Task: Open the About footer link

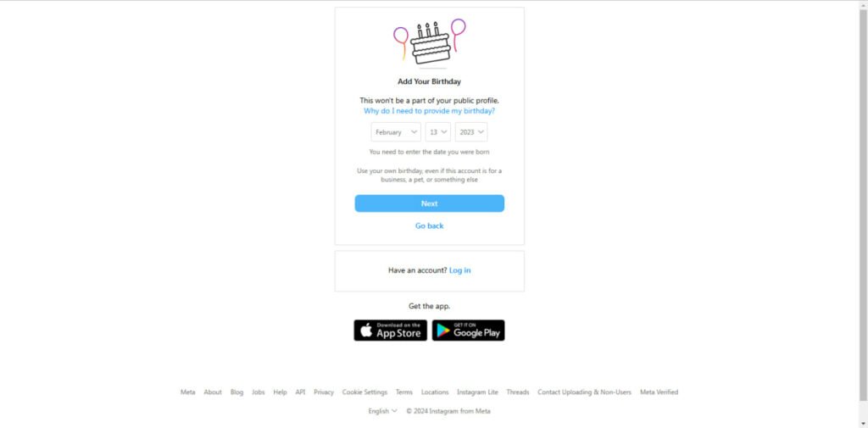Action: click(x=213, y=392)
